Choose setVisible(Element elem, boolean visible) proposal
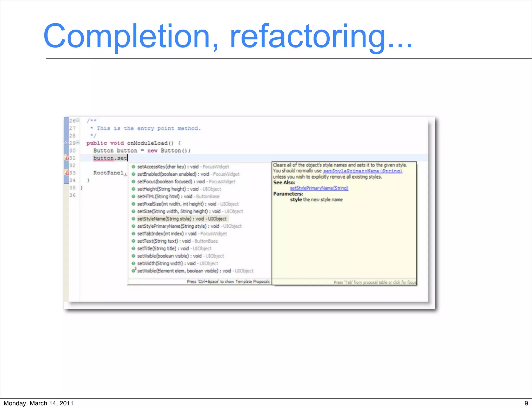Screen dimensions: 532x409 pyautogui.click(x=195, y=271)
